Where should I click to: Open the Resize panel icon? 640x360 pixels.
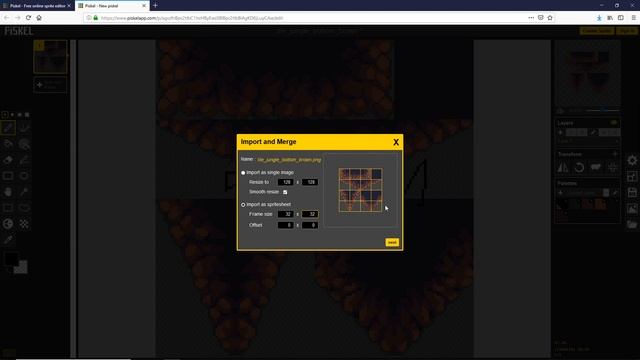tap(632, 176)
